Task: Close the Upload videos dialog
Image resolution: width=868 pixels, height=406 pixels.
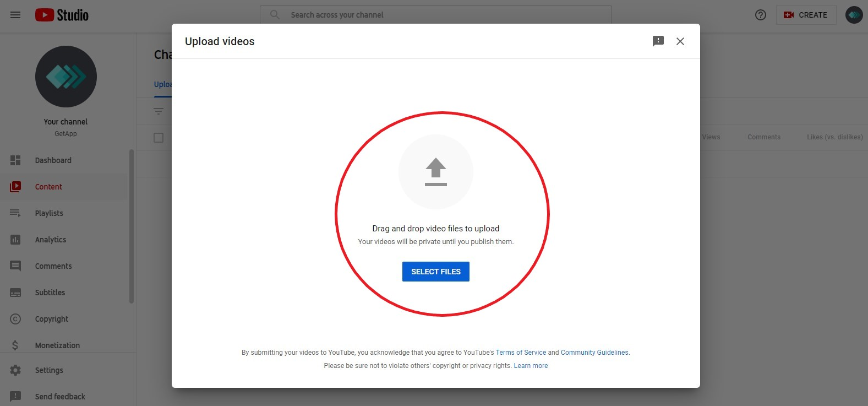Action: point(680,41)
